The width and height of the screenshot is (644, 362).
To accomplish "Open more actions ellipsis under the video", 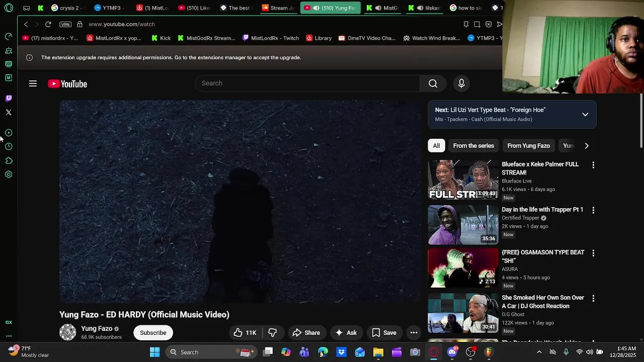I will pos(414,332).
